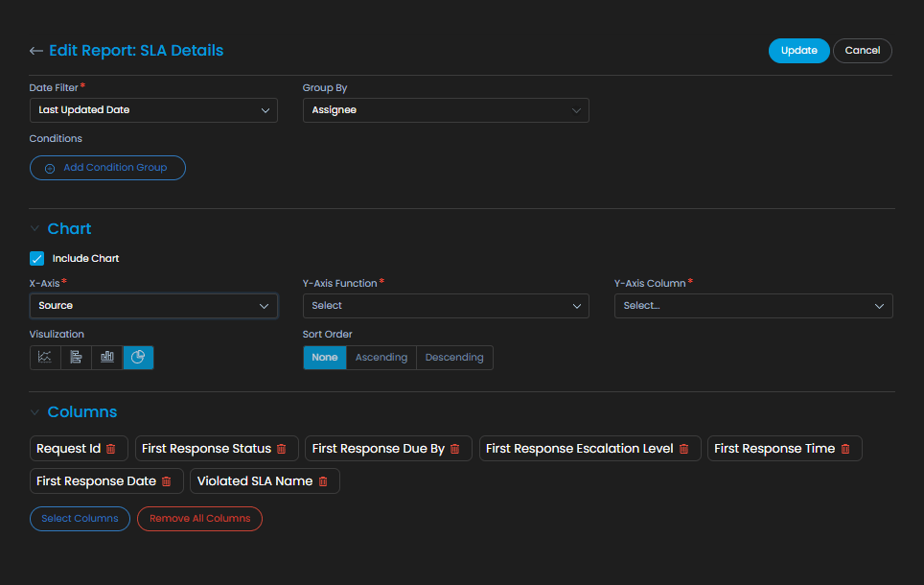This screenshot has height=585, width=924.
Task: Click the "Conditions" label
Action: (56, 139)
